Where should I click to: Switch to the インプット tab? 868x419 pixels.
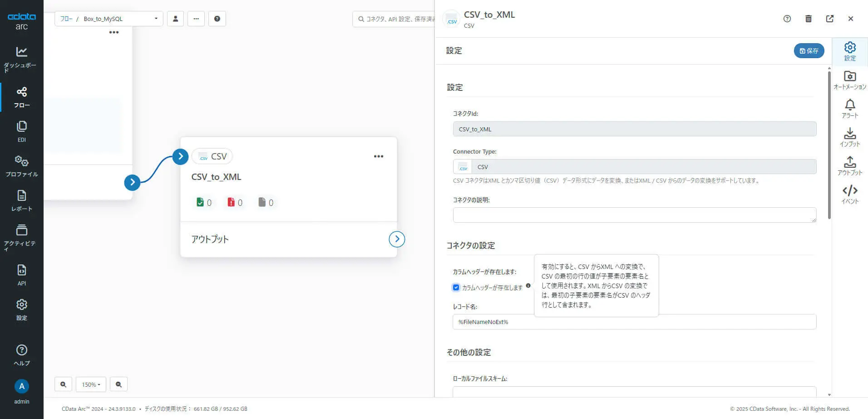click(850, 137)
